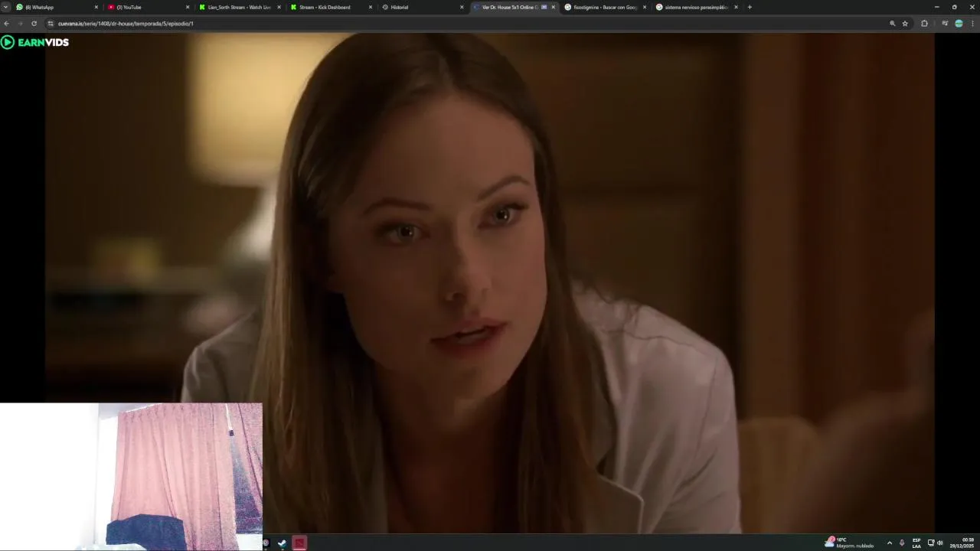Expand the tab search dropdown arrow
Viewport: 980px width, 551px height.
click(5, 7)
